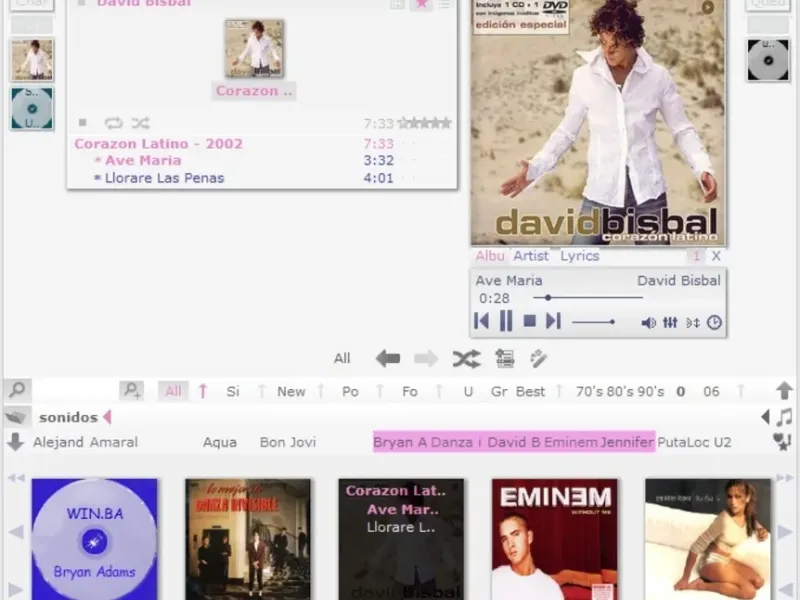This screenshot has width=800, height=600.
Task: Select the 70's 80's 90's filter
Action: (x=620, y=391)
